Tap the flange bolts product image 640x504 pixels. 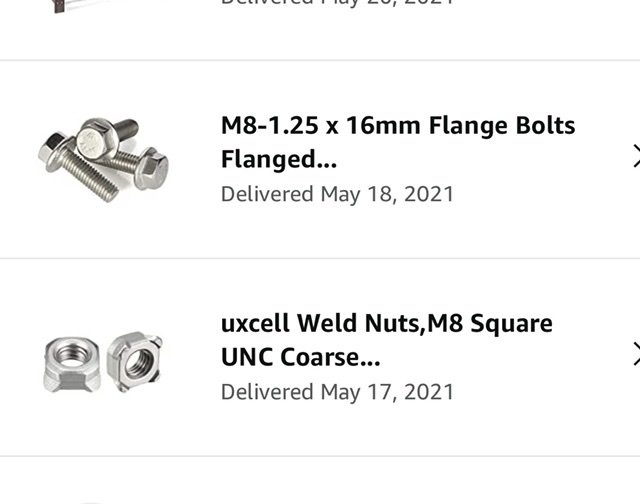[x=103, y=160]
